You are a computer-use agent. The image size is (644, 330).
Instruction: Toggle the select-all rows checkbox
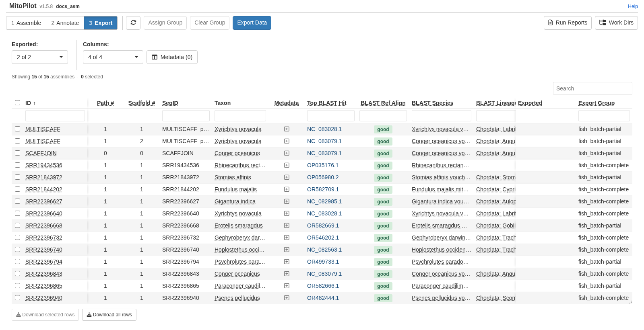click(x=17, y=103)
